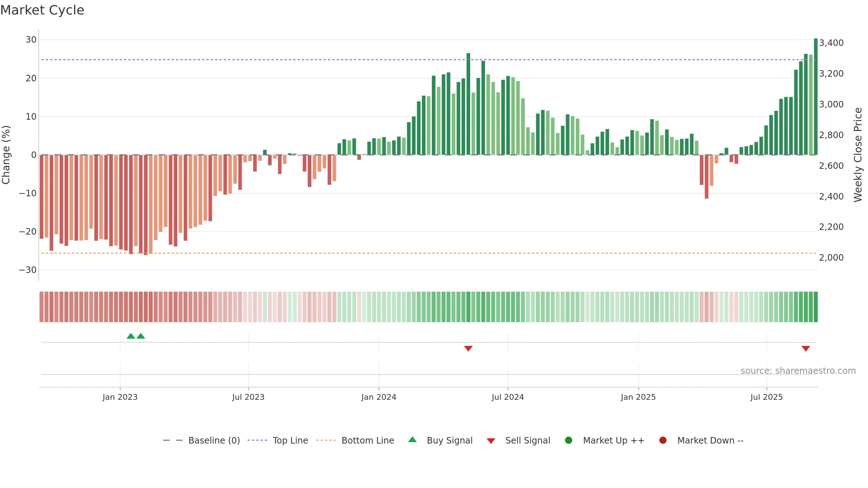Image resolution: width=868 pixels, height=488 pixels.
Task: Click the Jan 2023 axis label
Action: tap(120, 397)
